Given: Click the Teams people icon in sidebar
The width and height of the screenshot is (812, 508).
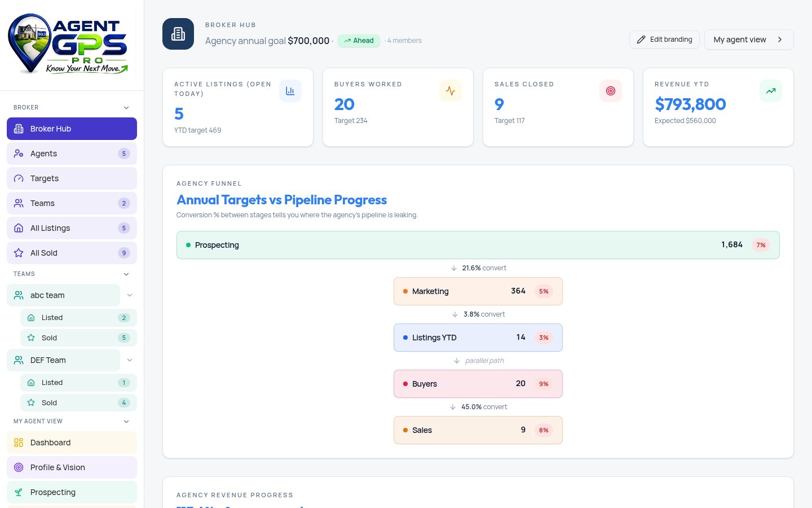Looking at the screenshot, I should (19, 203).
